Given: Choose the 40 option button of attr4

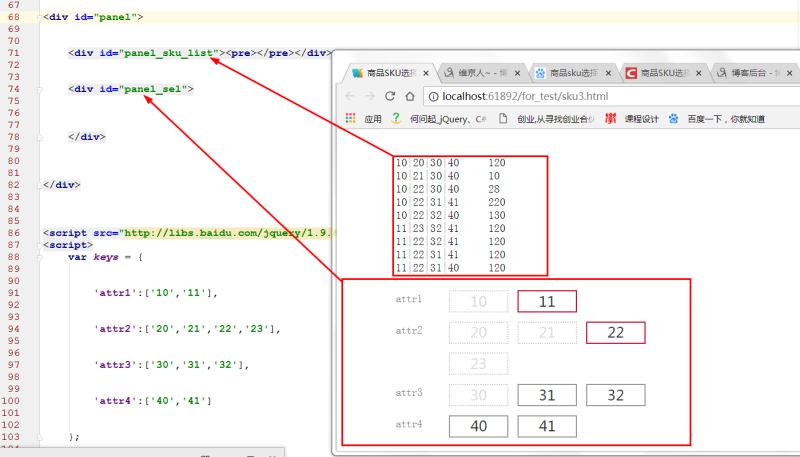Looking at the screenshot, I should [x=479, y=426].
